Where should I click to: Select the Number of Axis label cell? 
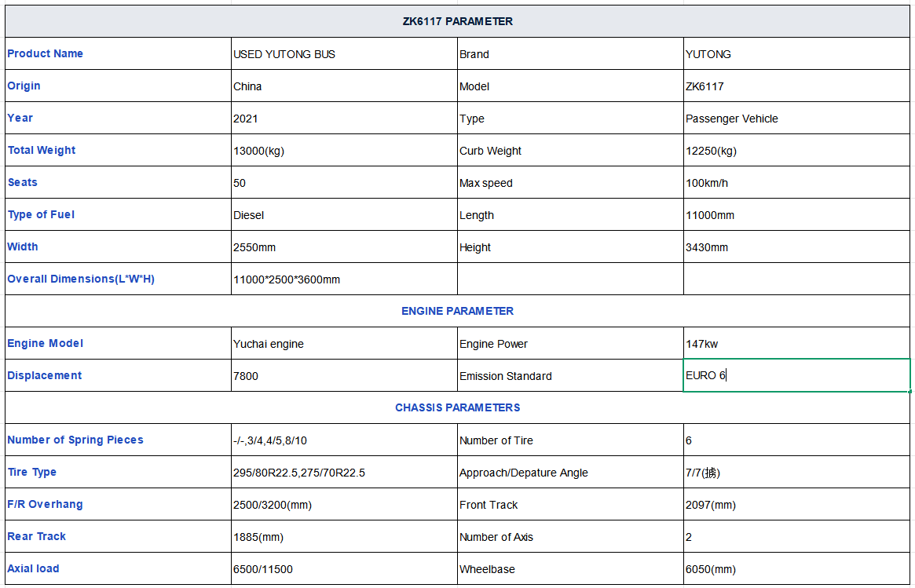click(570, 536)
